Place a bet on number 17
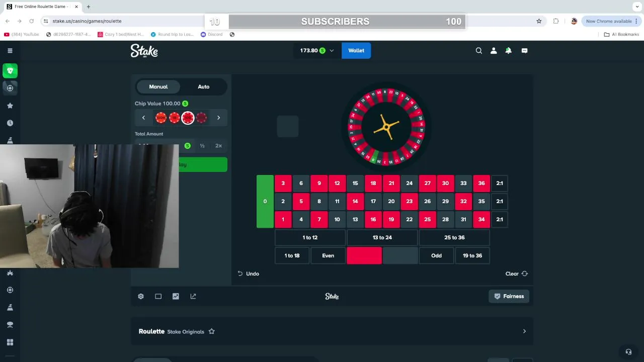 373,201
